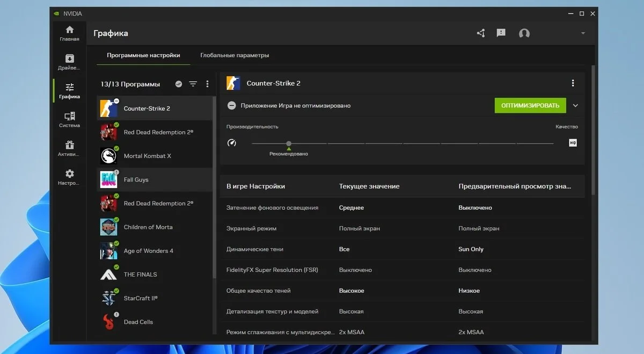
Task: Click the performance-quality slider handle
Action: click(x=289, y=143)
